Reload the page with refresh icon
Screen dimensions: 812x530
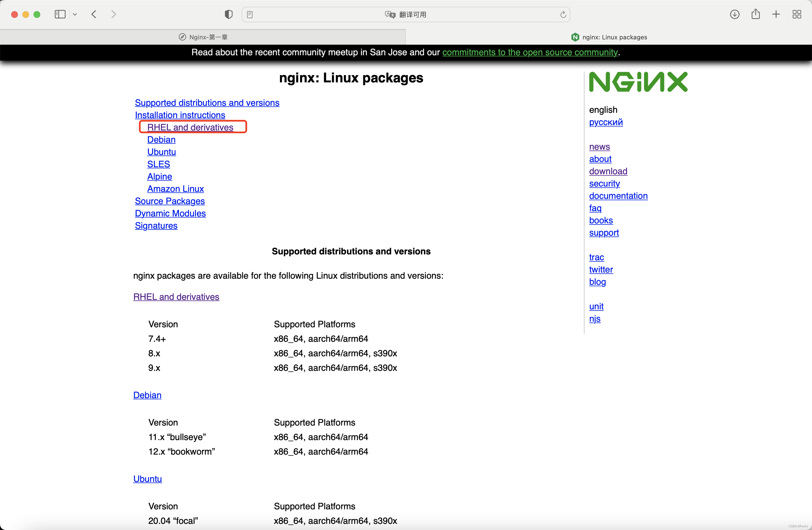tap(563, 15)
